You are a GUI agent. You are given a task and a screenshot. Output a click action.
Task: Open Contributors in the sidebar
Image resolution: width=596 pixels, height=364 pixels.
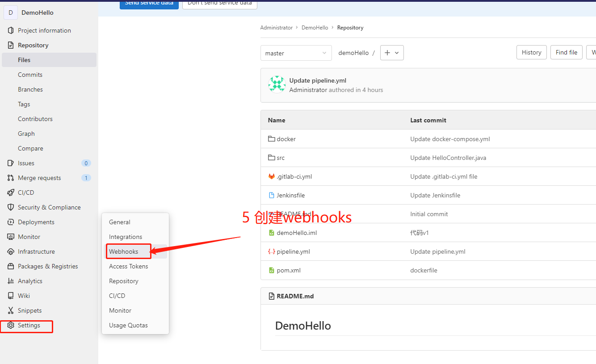coord(35,119)
